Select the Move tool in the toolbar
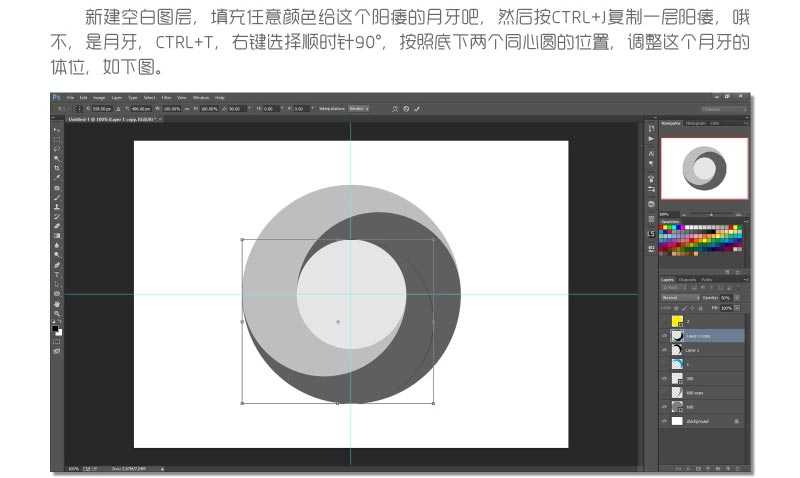 (57, 130)
